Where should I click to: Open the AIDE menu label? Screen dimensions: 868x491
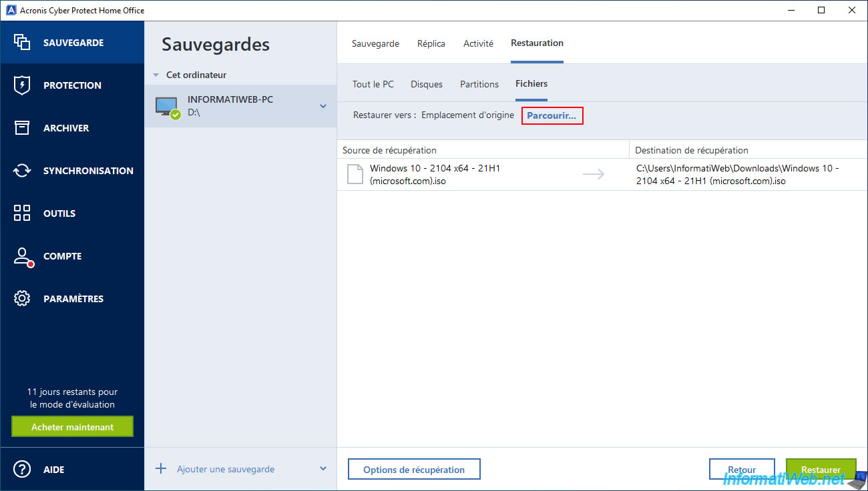click(x=54, y=470)
